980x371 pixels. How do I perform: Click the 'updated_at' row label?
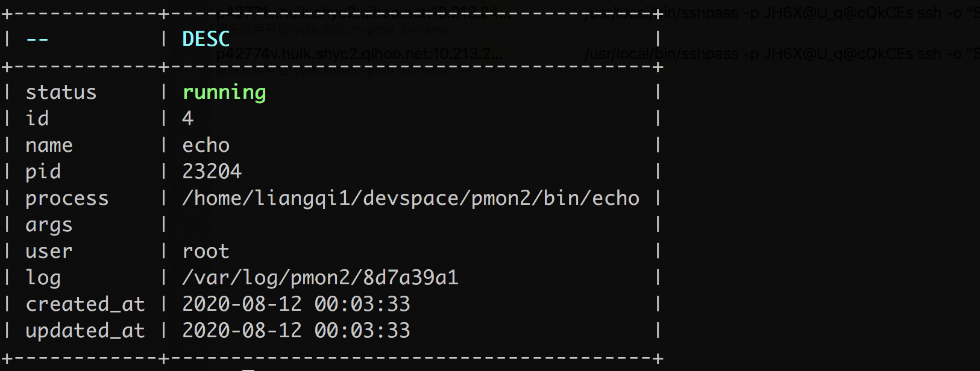click(85, 331)
